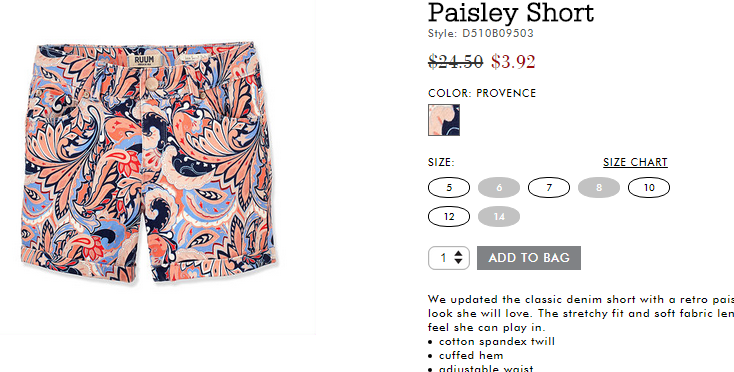This screenshot has width=734, height=372.
Task: Select size 5
Action: (448, 188)
